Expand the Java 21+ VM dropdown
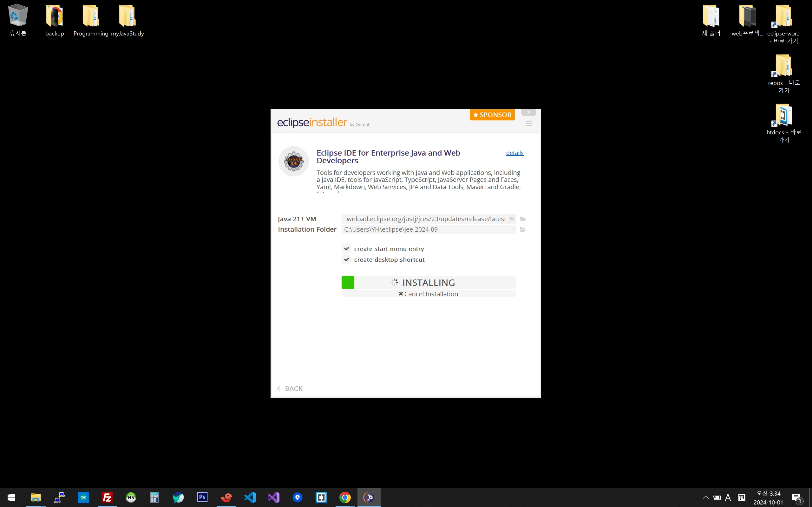The width and height of the screenshot is (812, 507). [x=512, y=219]
